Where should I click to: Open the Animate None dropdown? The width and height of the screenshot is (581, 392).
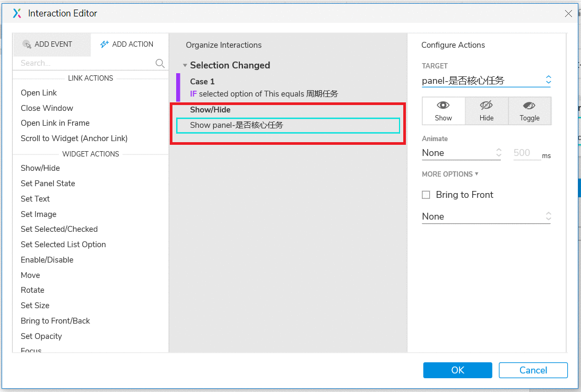(x=461, y=153)
